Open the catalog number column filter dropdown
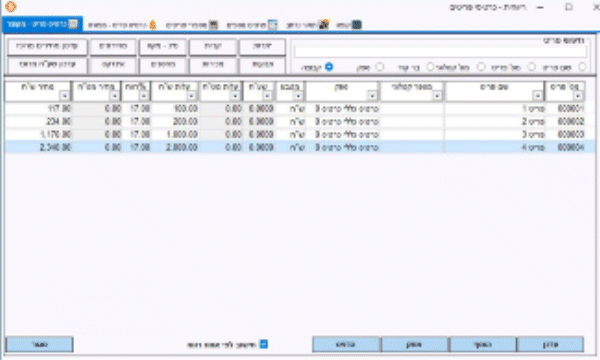Viewport: 600px width, 360px height. click(x=437, y=96)
